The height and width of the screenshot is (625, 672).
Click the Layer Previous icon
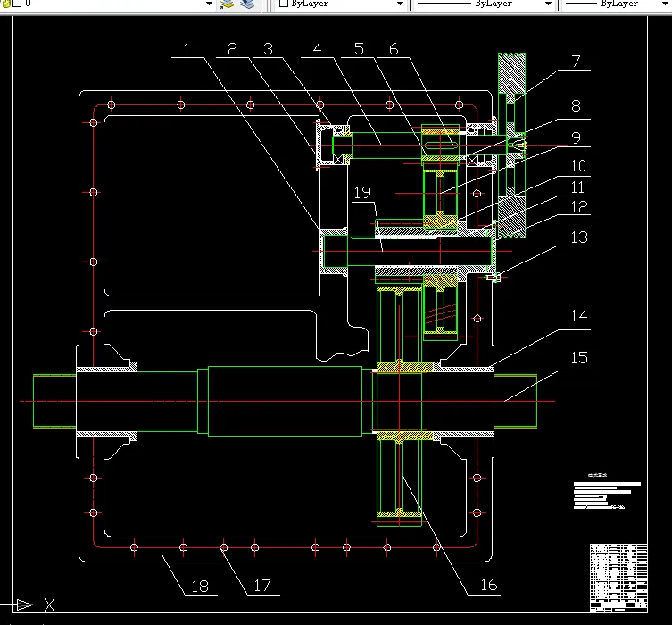[x=247, y=4]
